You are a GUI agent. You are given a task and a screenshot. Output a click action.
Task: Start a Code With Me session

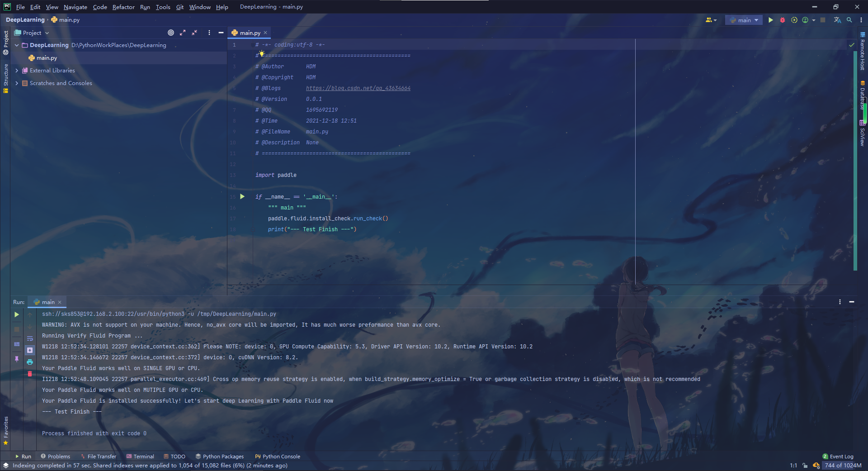pyautogui.click(x=709, y=20)
